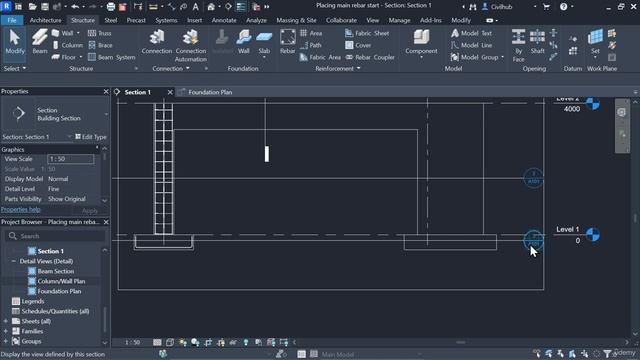
Task: Select the structural Column tool
Action: pos(68,45)
